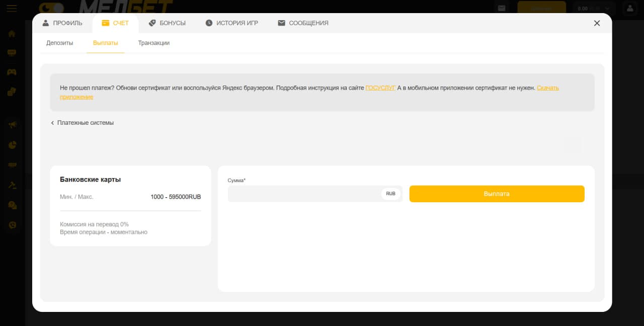This screenshot has height=326, width=644.
Task: Click the Банковские карты heading
Action: 91,180
